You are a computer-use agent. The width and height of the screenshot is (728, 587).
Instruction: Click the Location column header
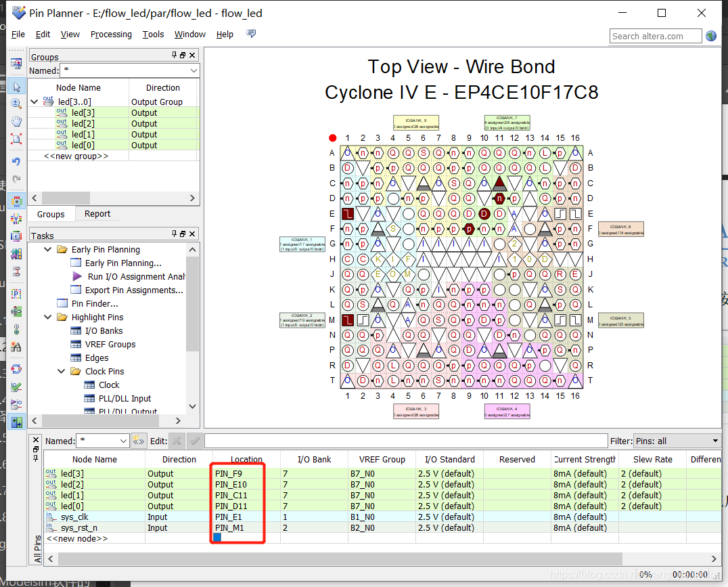pos(246,459)
